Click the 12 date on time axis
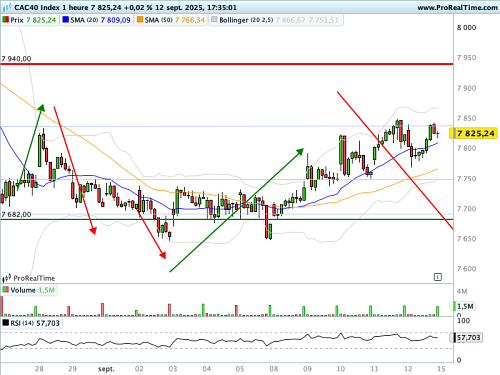 (x=408, y=369)
